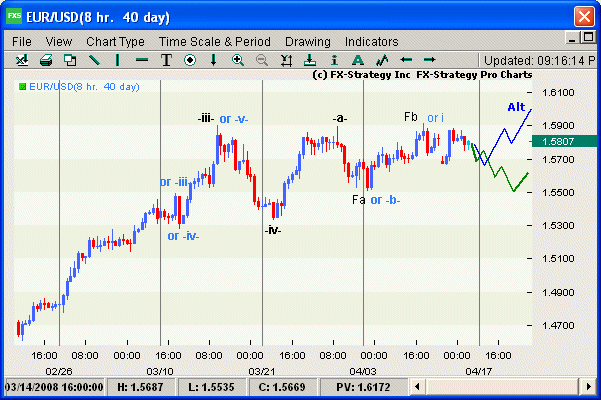This screenshot has width=601, height=400.
Task: Open the View menu
Action: [59, 41]
